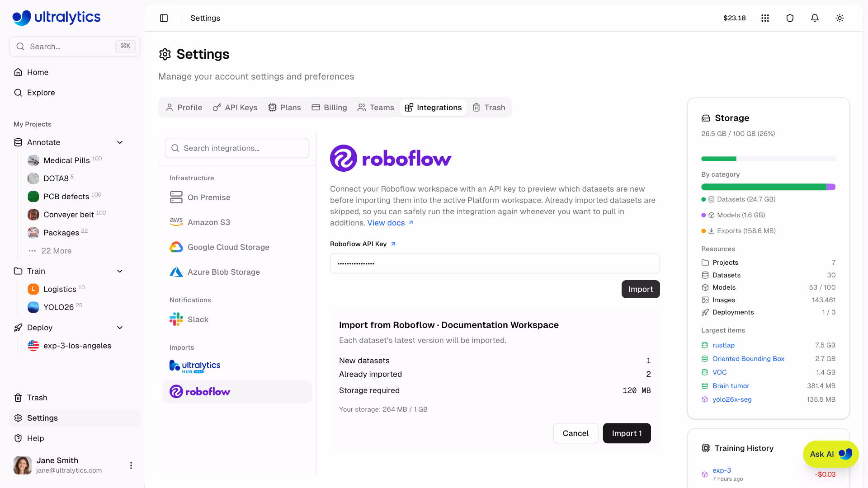This screenshot has width=868, height=488.
Task: Open VOC dataset link
Action: coord(719,372)
